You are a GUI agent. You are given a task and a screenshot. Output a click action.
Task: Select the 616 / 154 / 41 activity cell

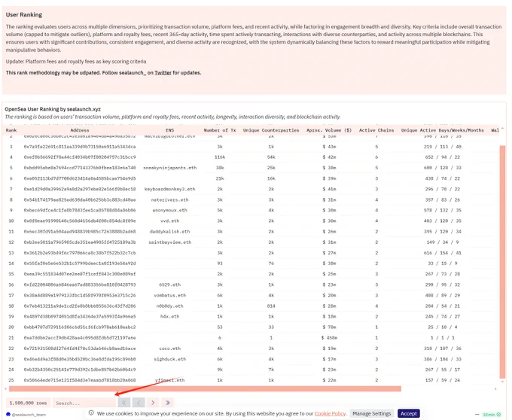443,253
